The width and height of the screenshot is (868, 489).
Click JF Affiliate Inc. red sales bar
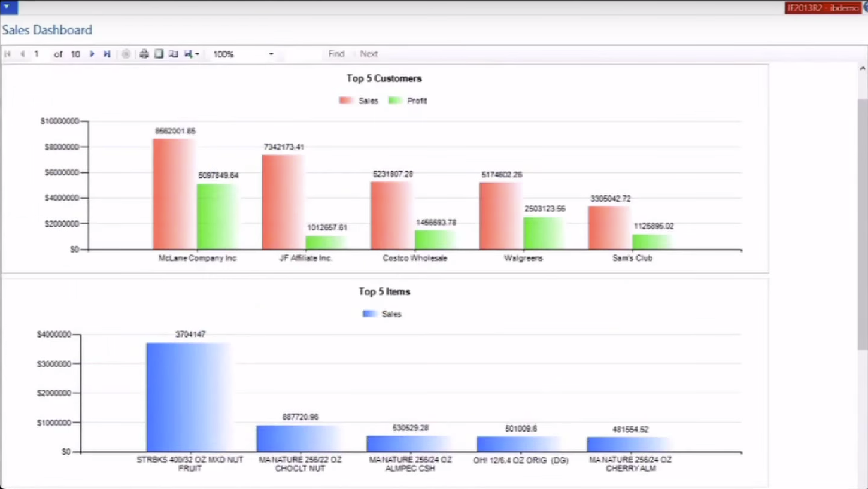pos(283,202)
